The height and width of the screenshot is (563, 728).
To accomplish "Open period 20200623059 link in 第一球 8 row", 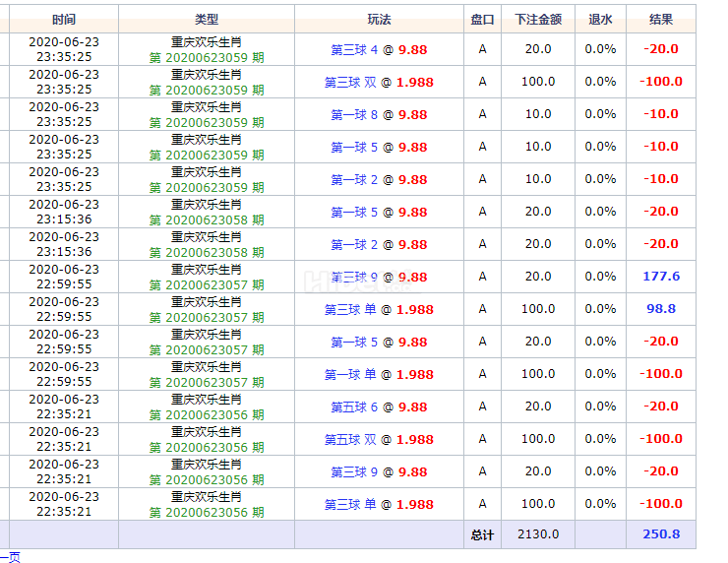I will (207, 123).
